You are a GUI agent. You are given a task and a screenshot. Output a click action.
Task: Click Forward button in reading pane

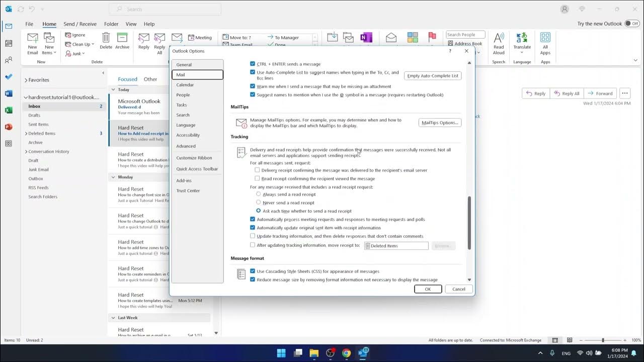[x=600, y=93]
